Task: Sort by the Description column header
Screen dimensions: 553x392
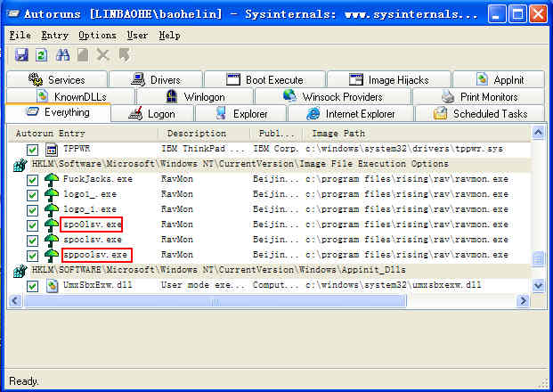Action: [x=205, y=134]
